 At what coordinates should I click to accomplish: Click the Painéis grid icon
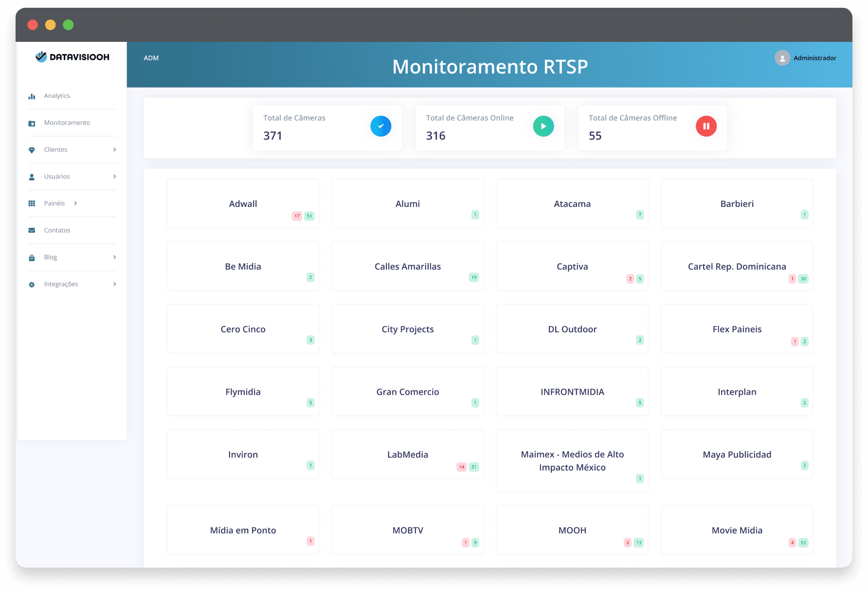tap(32, 203)
